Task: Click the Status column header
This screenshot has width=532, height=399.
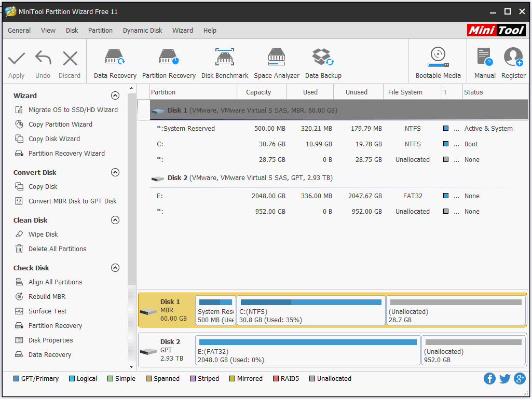Action: (495, 92)
